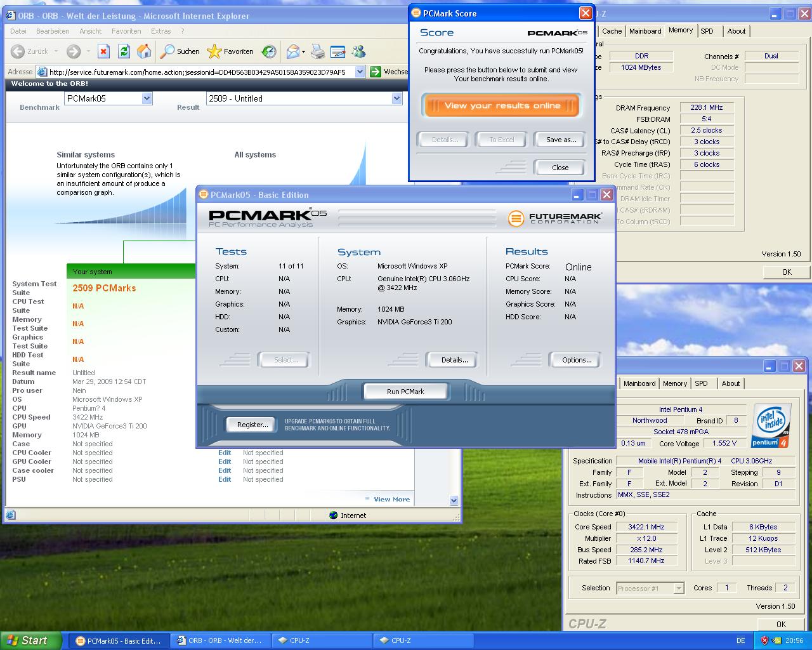Click the View More link on ORB page

click(391, 500)
